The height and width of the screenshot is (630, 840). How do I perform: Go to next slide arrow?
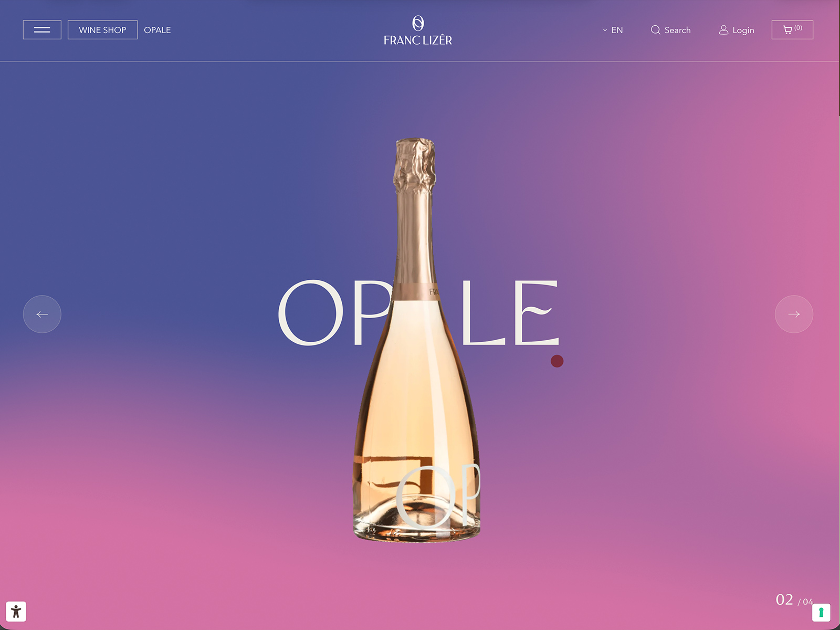tap(794, 314)
